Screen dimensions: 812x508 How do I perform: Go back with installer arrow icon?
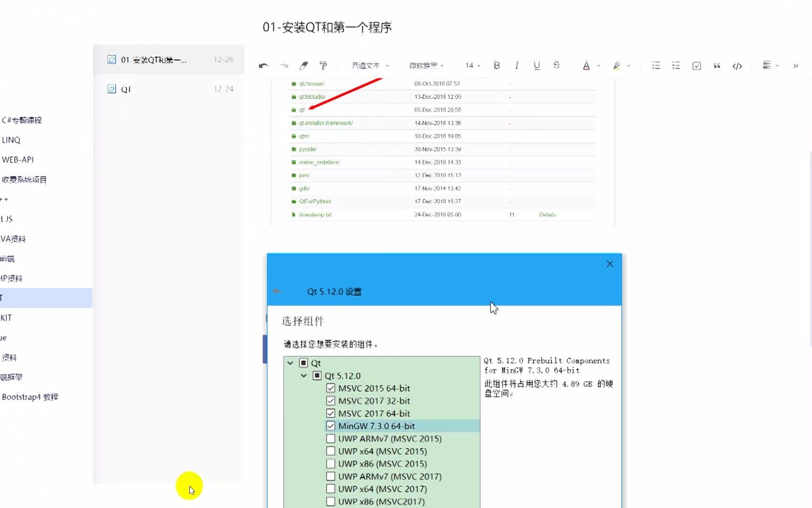coord(277,291)
